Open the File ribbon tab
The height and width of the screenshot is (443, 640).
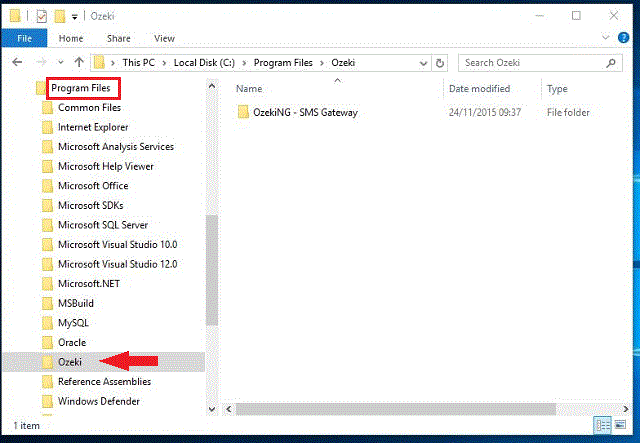click(24, 38)
